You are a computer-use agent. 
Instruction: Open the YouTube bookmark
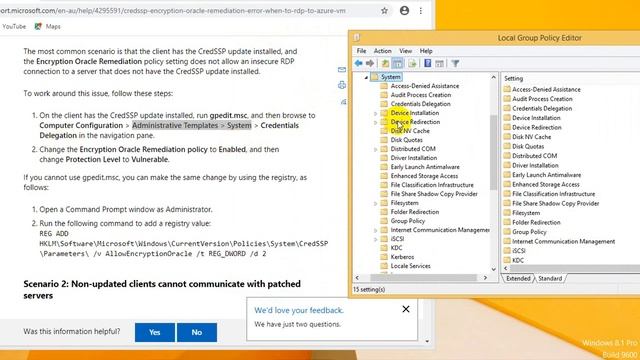coord(14,27)
